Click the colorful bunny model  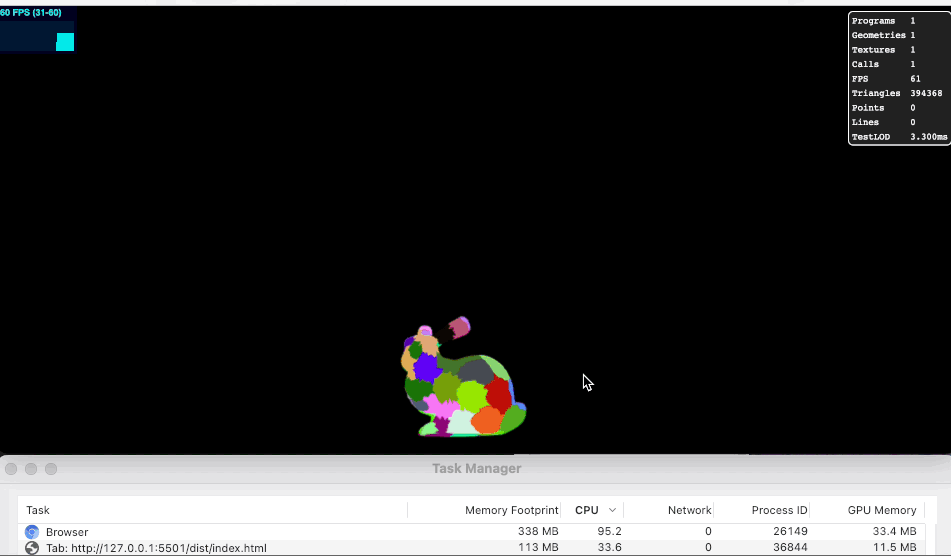[x=463, y=379]
